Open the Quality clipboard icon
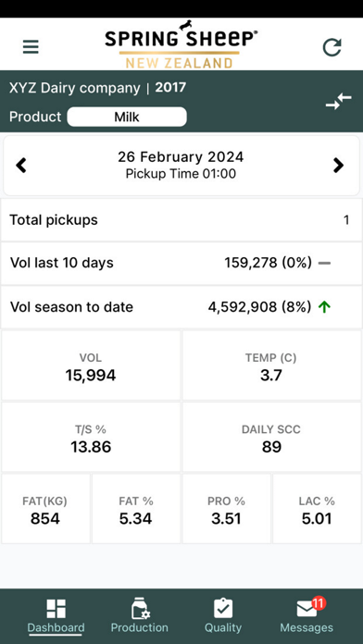The width and height of the screenshot is (363, 644). click(x=223, y=608)
